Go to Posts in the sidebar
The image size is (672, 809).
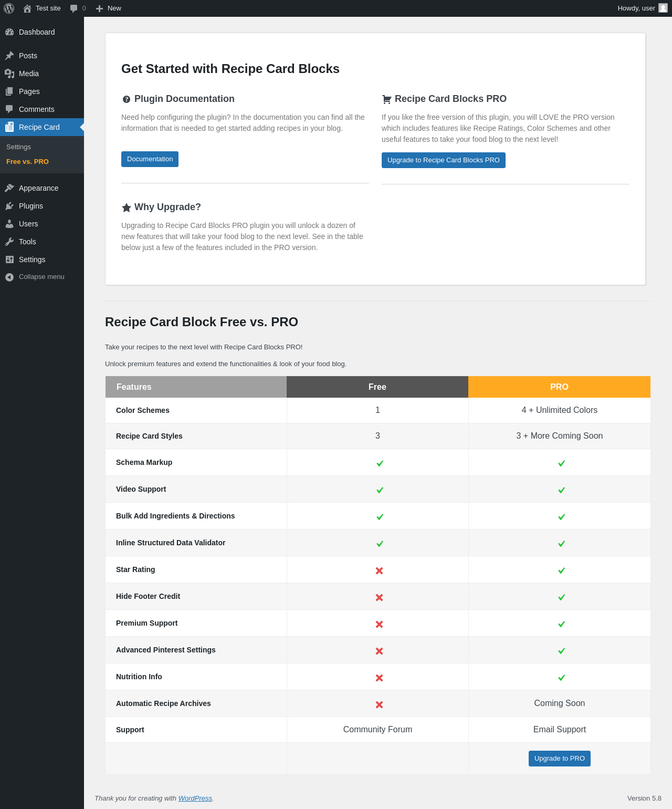(42, 56)
